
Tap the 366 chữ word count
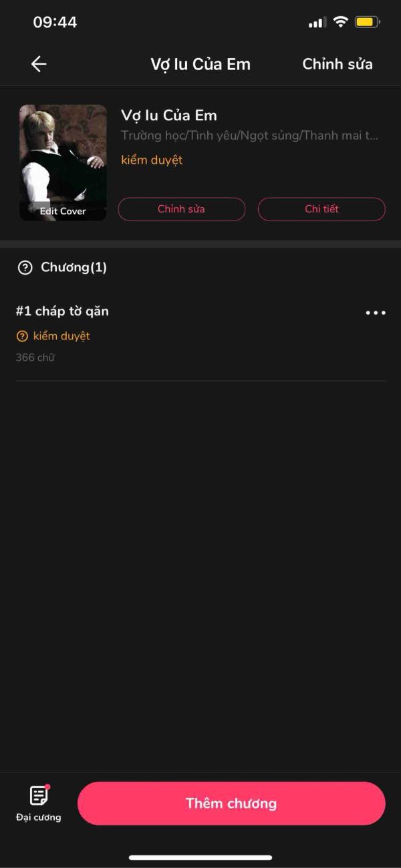[x=35, y=357]
